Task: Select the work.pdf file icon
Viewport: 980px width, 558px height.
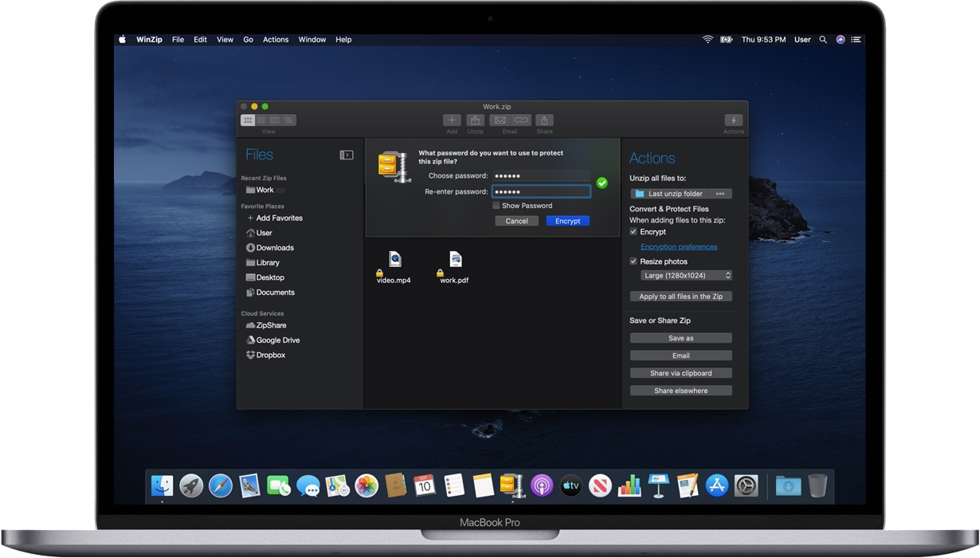Action: coord(455,259)
